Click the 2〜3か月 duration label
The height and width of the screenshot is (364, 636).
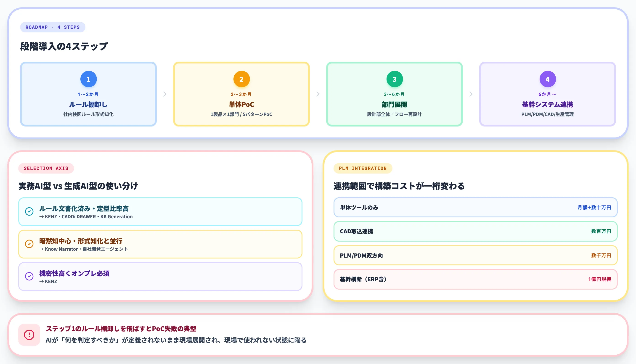point(241,94)
